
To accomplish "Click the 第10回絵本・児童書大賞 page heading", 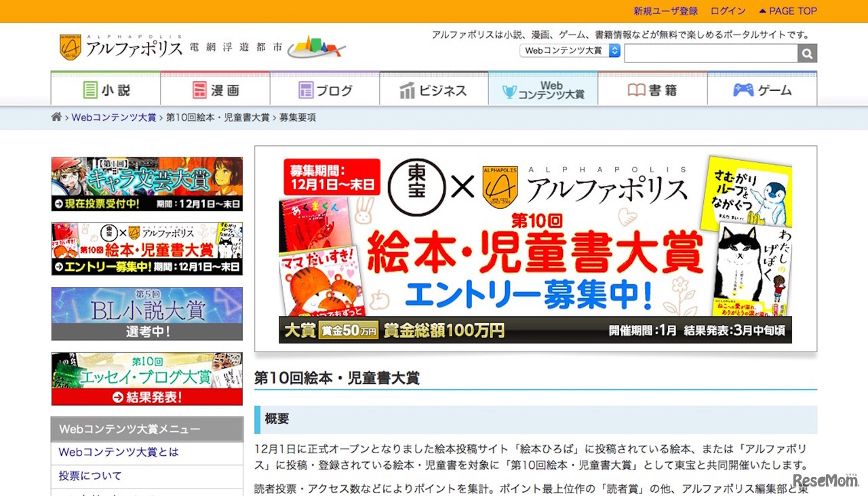I will click(337, 378).
